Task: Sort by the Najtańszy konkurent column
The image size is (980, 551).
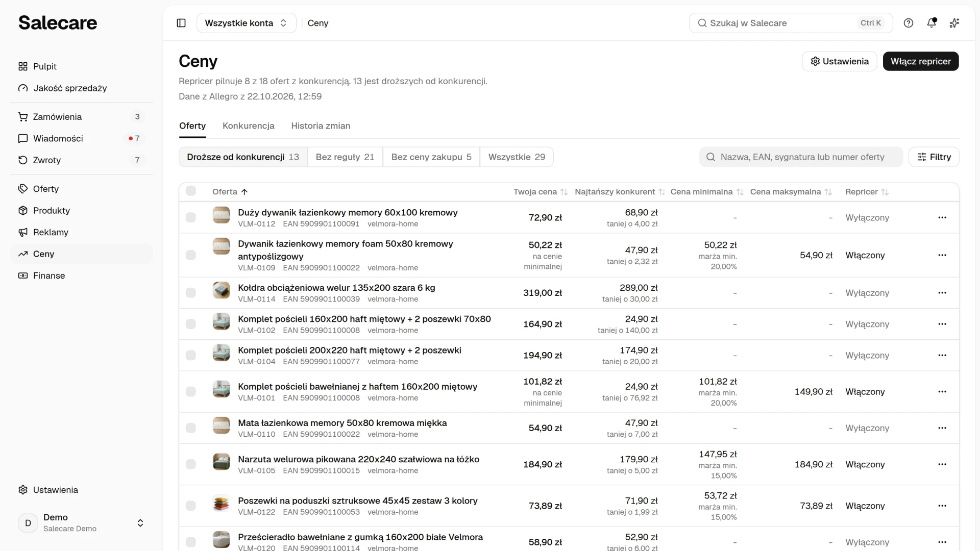Action: (x=620, y=192)
